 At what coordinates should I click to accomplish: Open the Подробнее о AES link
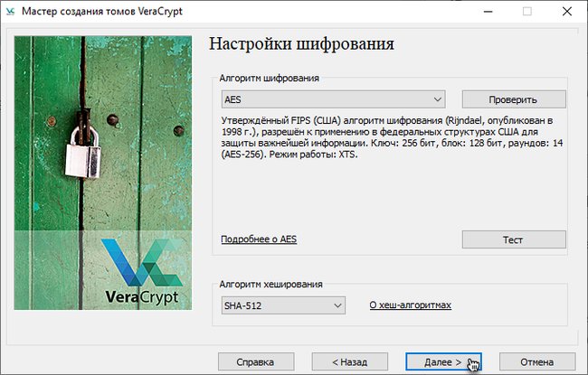point(259,239)
